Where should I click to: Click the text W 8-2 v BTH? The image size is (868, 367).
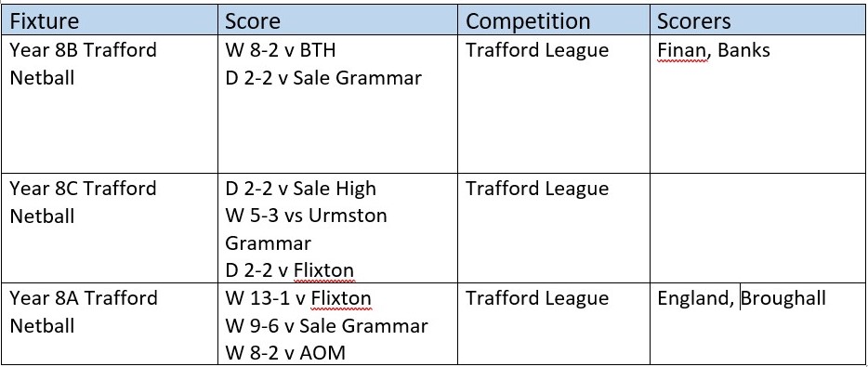click(x=280, y=50)
